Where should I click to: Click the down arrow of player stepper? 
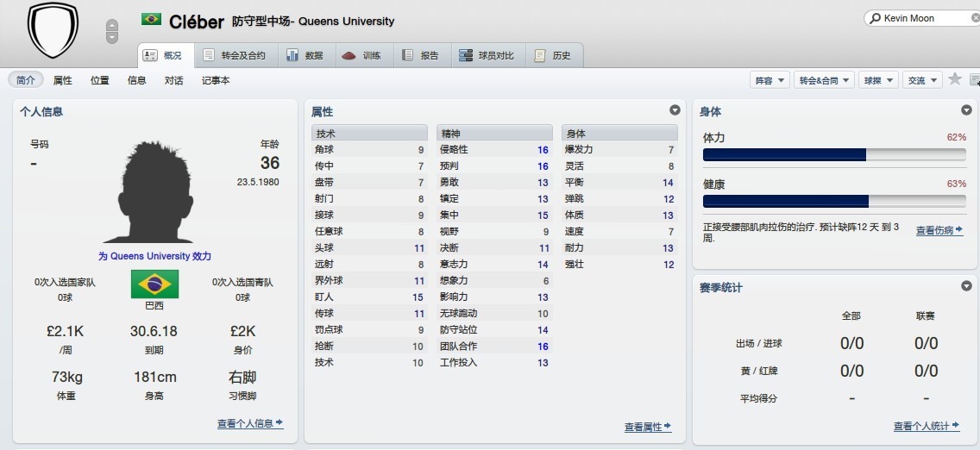pyautogui.click(x=112, y=37)
